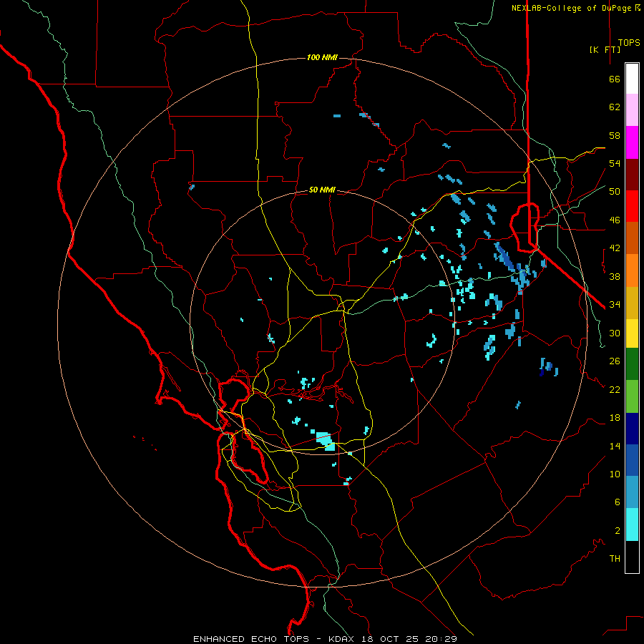Click the 22 value on legend

pyautogui.click(x=615, y=389)
